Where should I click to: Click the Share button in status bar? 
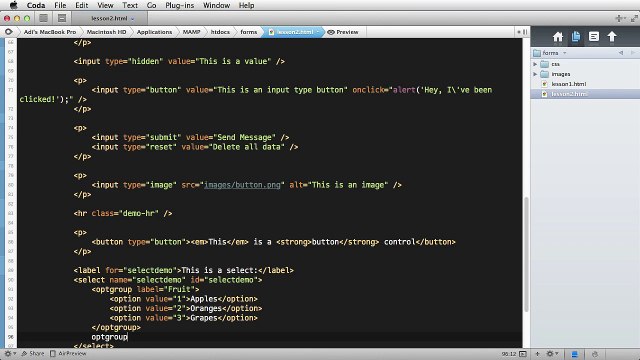tap(33, 353)
